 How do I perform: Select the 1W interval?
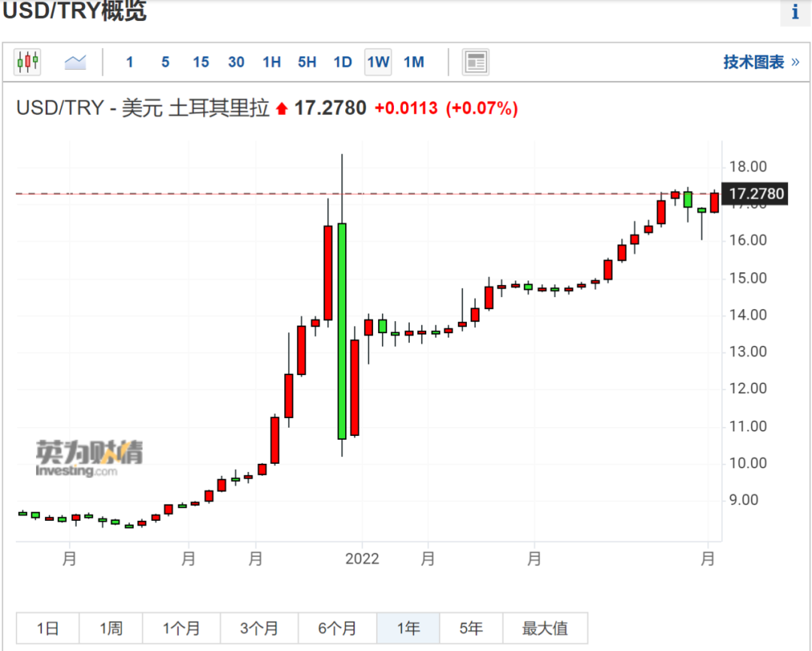pos(378,62)
